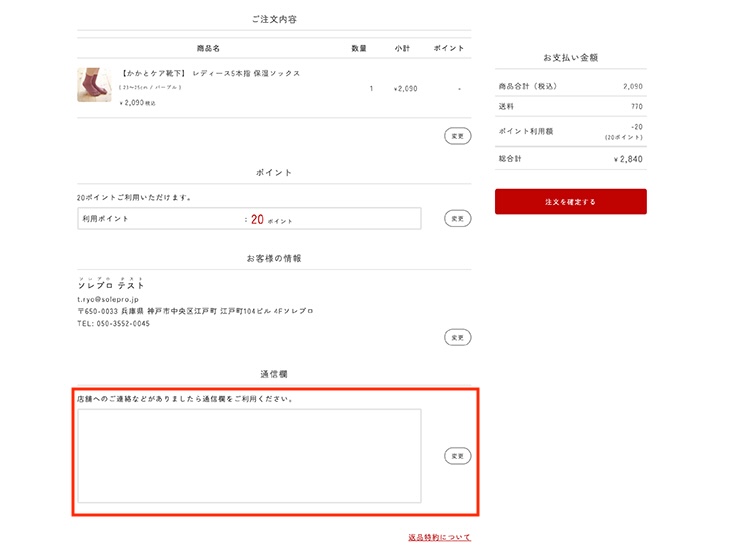Click the 商品合計（税込） row
Image resolution: width=750 pixels, height=550 pixels.
(570, 86)
